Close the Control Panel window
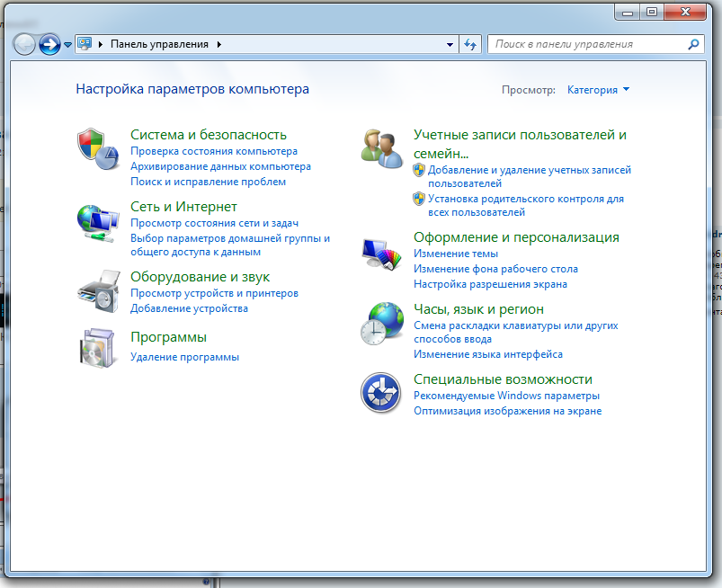The height and width of the screenshot is (588, 722). click(685, 13)
